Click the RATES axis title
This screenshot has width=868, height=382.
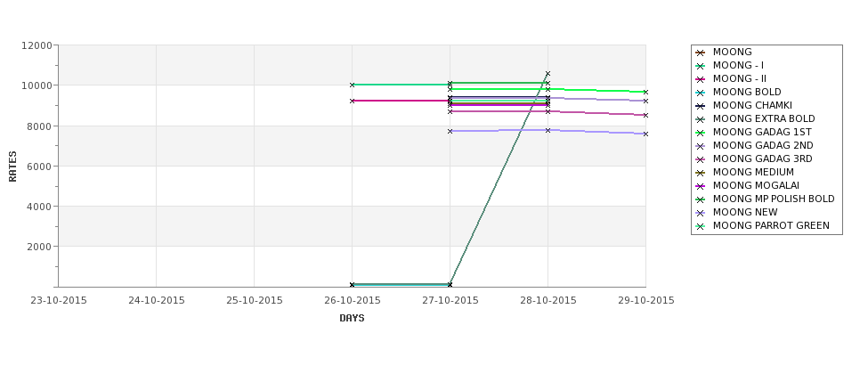click(12, 167)
